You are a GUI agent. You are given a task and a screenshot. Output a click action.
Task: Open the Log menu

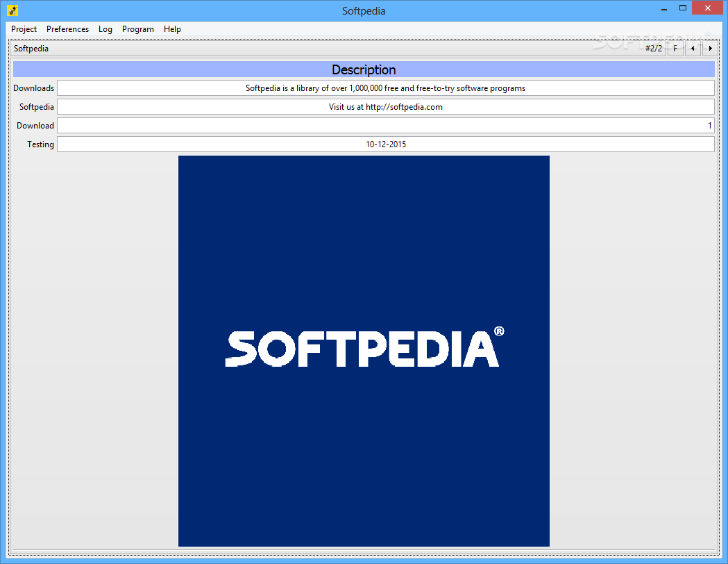click(x=105, y=28)
